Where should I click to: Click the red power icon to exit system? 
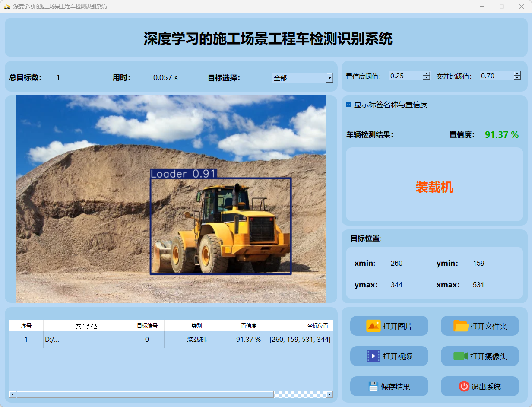click(464, 386)
